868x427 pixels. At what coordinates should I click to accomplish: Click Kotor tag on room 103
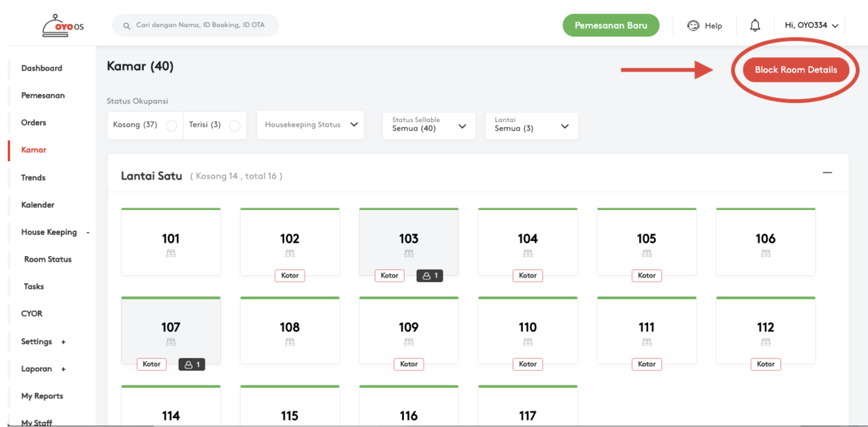tap(389, 276)
